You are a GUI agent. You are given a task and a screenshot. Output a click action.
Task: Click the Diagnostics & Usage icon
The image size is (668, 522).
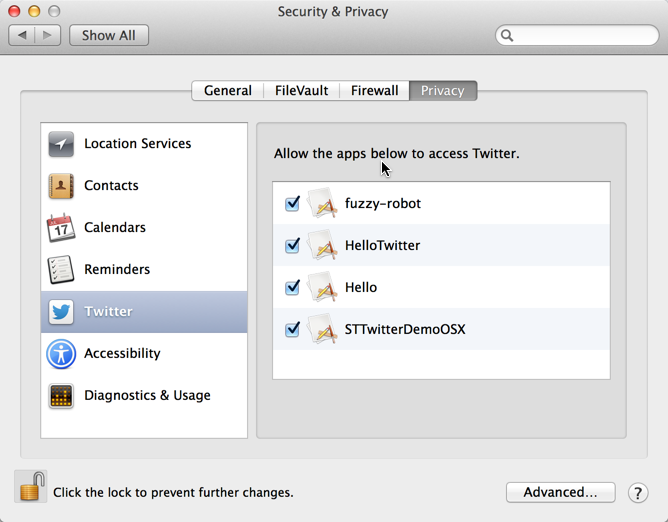click(x=61, y=396)
